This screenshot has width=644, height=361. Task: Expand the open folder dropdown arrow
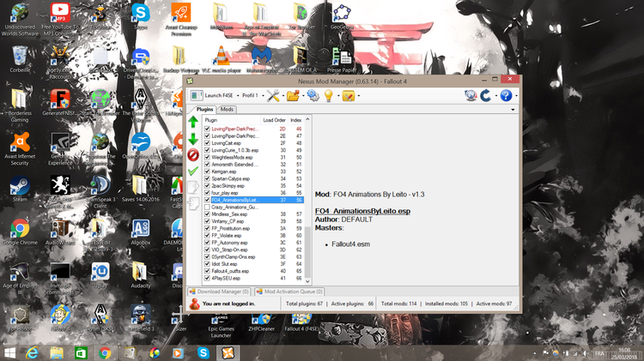pos(303,96)
